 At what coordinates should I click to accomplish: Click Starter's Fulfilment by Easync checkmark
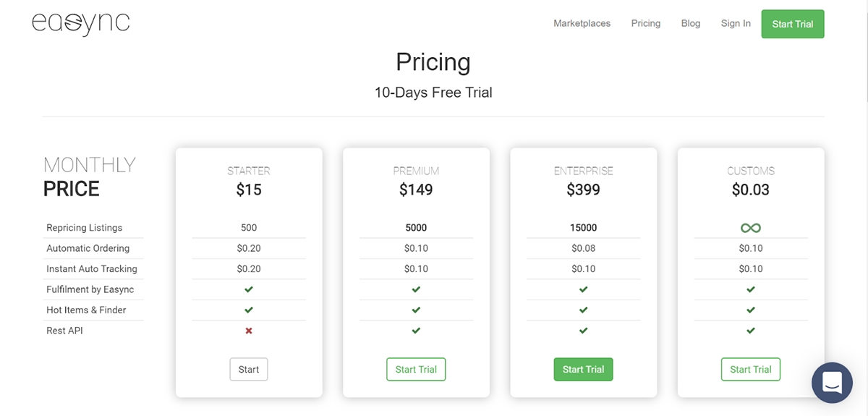click(x=249, y=289)
